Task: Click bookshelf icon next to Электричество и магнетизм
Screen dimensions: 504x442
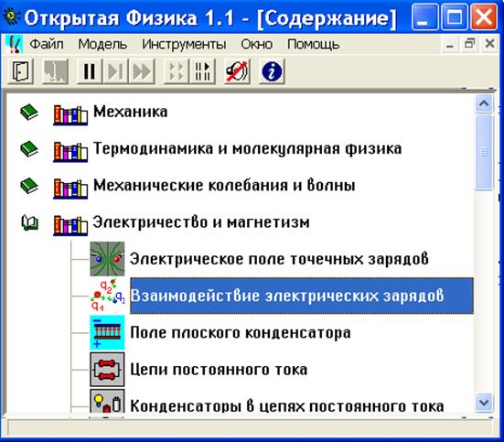Action: point(70,225)
